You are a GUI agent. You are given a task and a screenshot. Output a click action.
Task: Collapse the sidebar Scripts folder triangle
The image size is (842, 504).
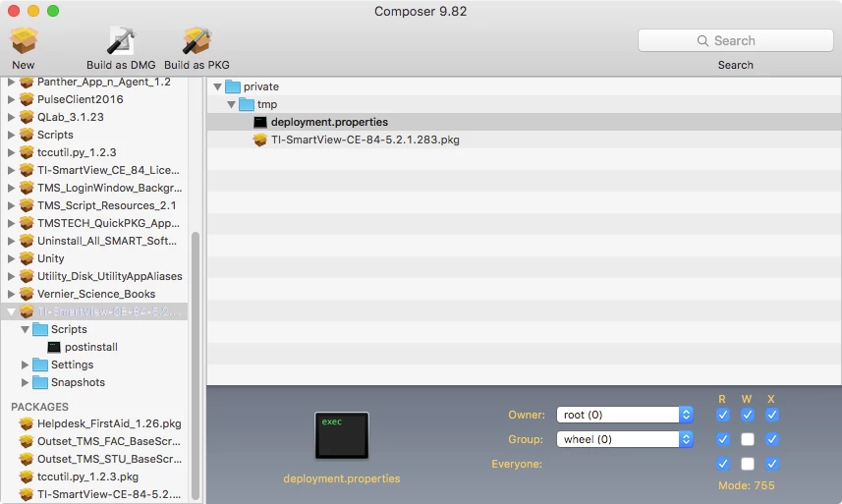pyautogui.click(x=25, y=329)
